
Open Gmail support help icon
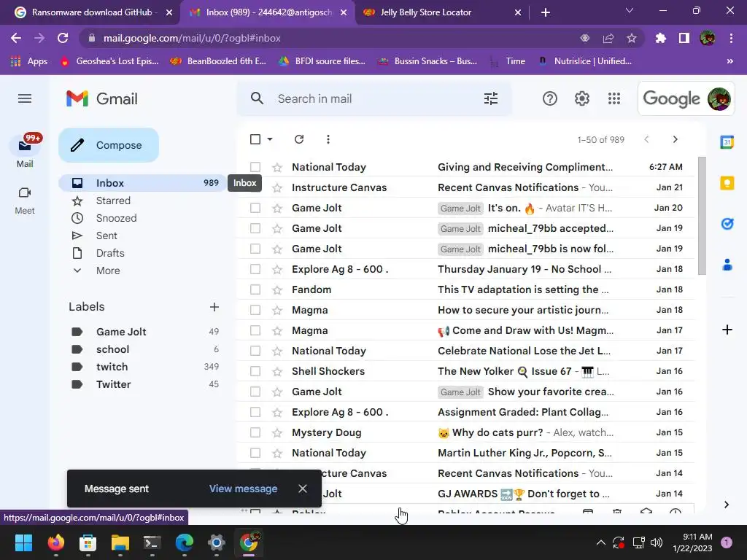click(x=550, y=98)
